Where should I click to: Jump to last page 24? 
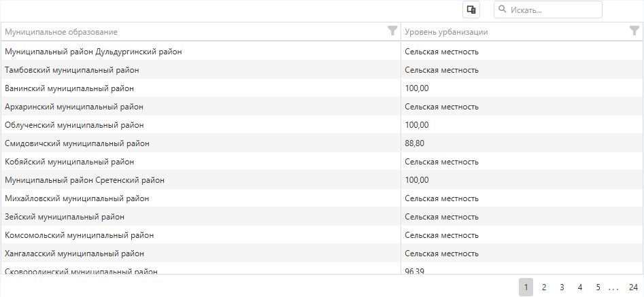click(x=633, y=287)
